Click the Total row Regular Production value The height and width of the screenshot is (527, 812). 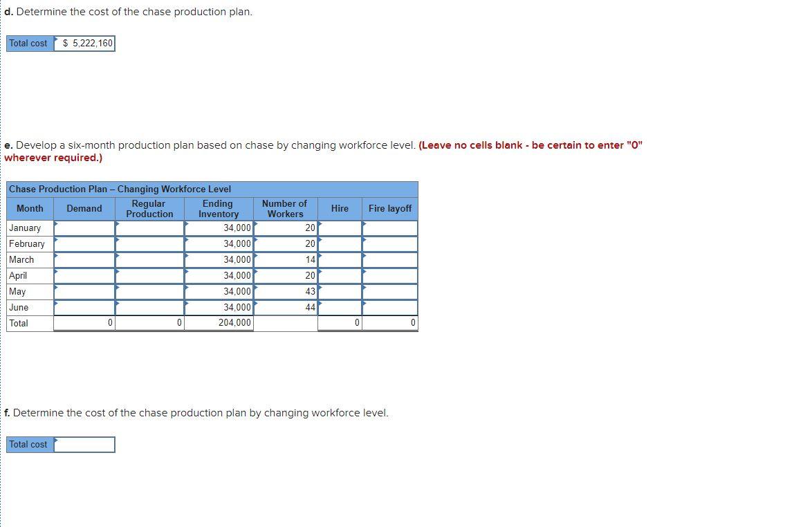(x=149, y=323)
